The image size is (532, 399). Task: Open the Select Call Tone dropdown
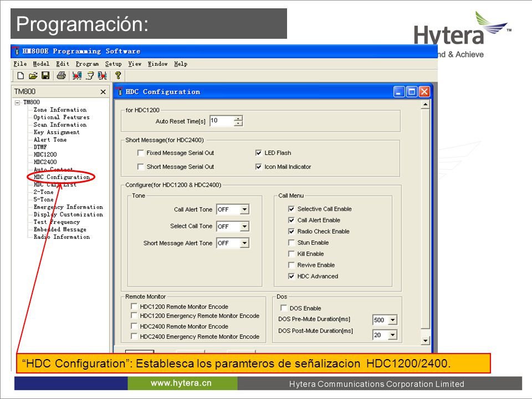tap(244, 226)
